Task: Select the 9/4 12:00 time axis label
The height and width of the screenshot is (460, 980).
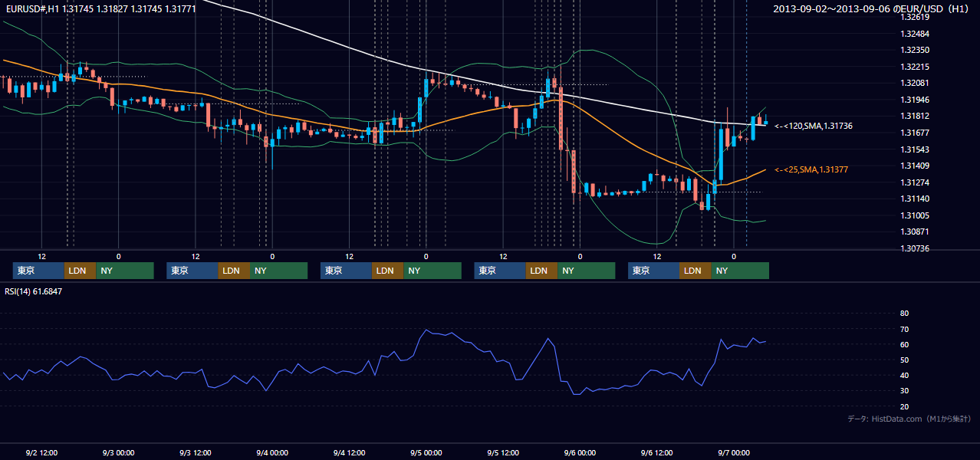Action: (x=349, y=452)
